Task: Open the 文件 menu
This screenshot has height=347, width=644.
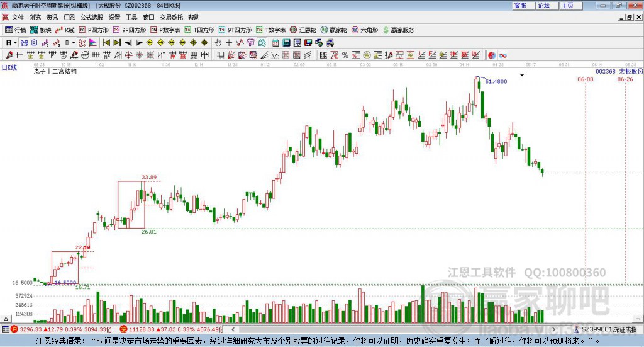Action: [18, 17]
